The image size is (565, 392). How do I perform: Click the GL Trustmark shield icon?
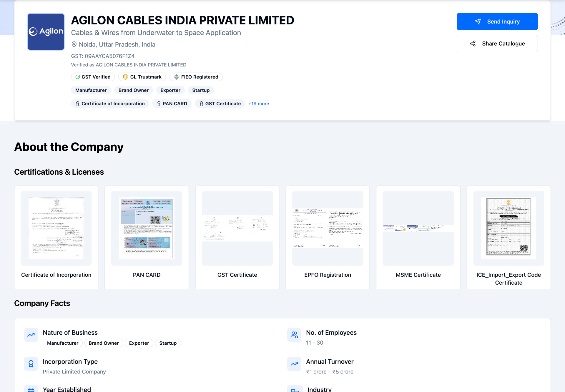(126, 77)
